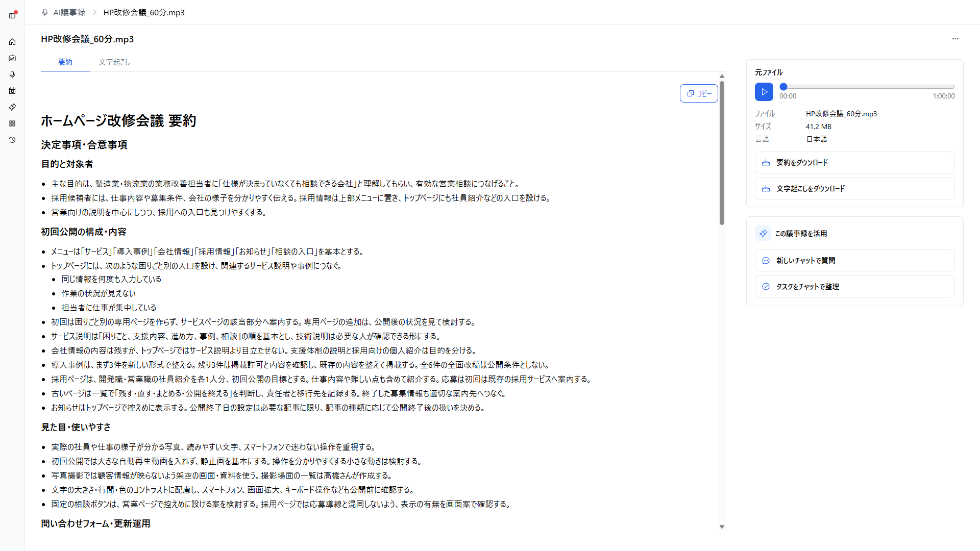The image size is (980, 551).
Task: Click the scrollbar up arrow
Action: (x=722, y=76)
